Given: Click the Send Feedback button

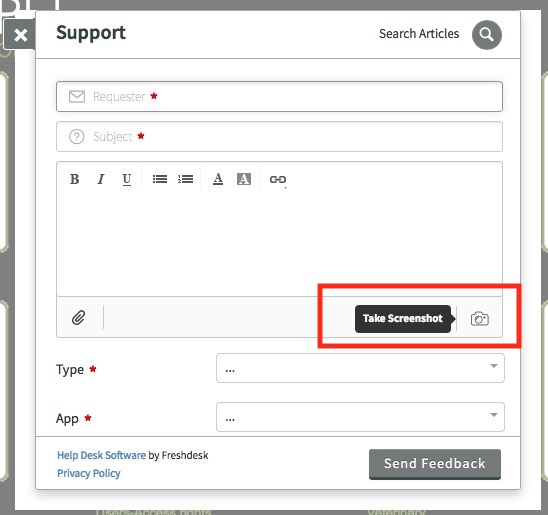Looking at the screenshot, I should click(435, 464).
